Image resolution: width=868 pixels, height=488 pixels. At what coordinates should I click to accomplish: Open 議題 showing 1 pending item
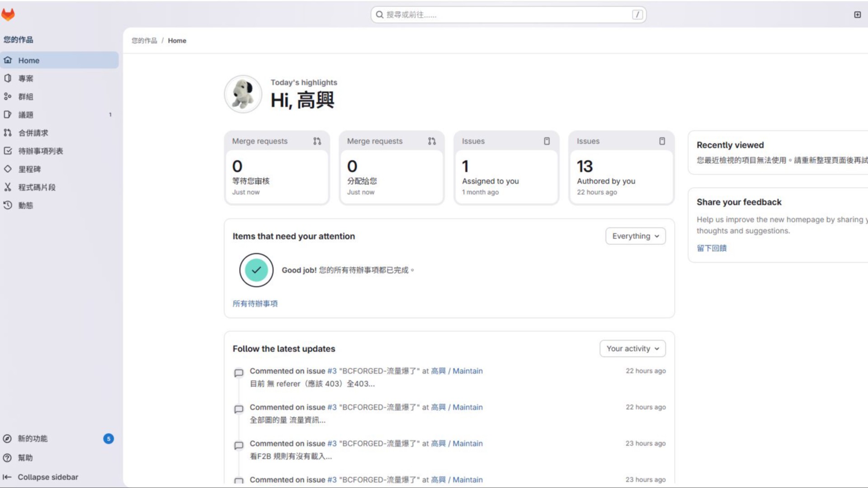[x=26, y=114]
